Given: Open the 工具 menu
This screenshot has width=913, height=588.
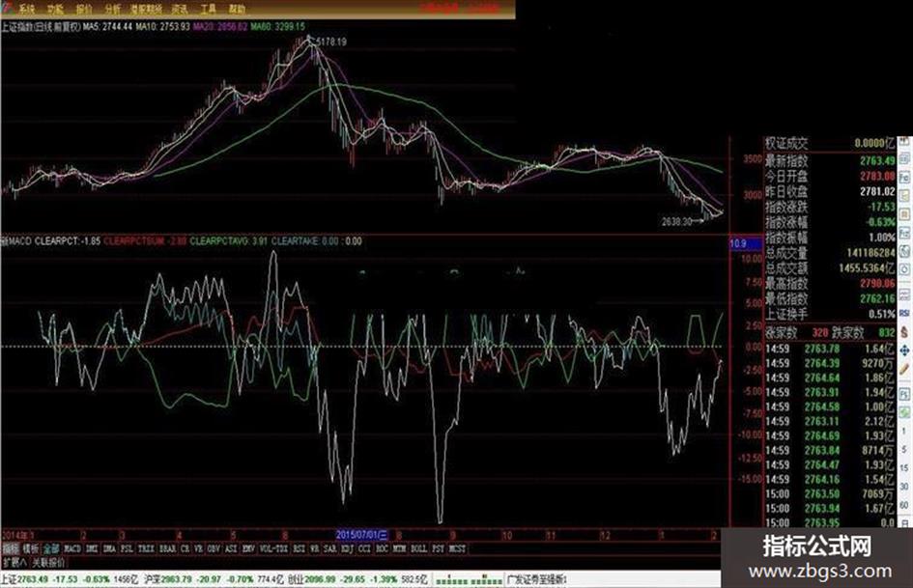Looking at the screenshot, I should point(208,10).
